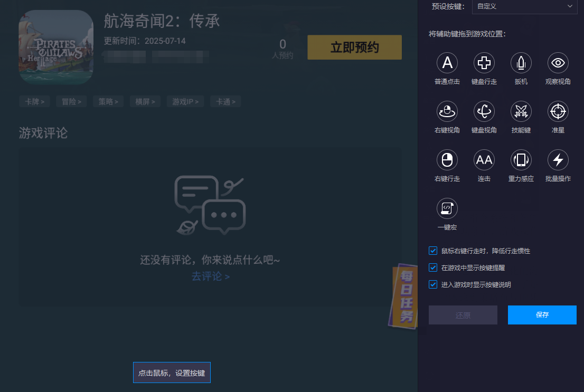The width and height of the screenshot is (584, 392).
Task: Select the 一键宏 macro key icon
Action: (447, 208)
